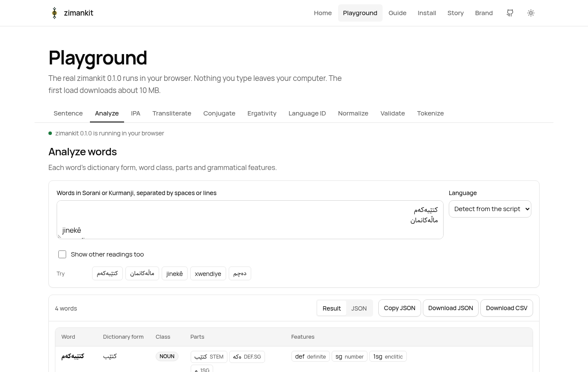Open the Language ID tab
This screenshot has height=372, width=588.
click(307, 113)
